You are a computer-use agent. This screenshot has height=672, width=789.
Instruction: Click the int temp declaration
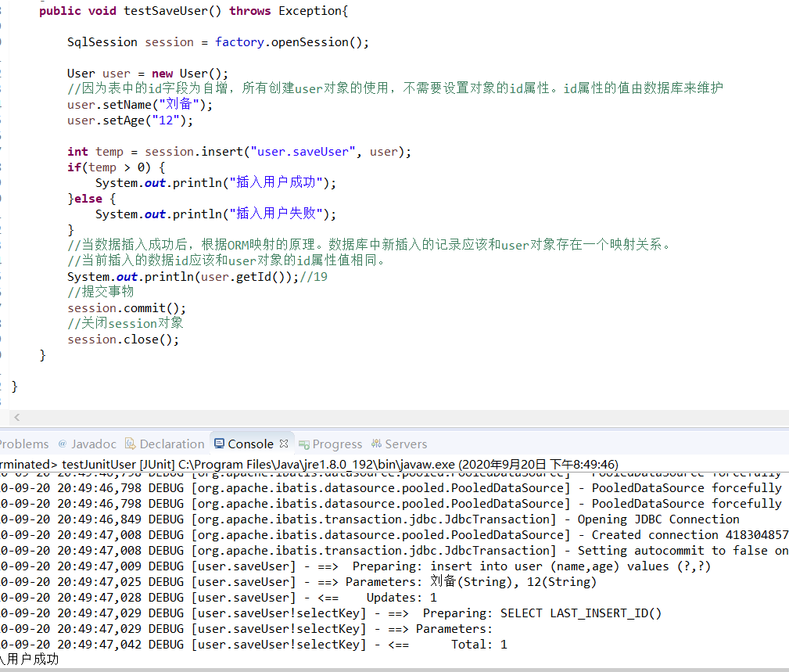coord(95,152)
